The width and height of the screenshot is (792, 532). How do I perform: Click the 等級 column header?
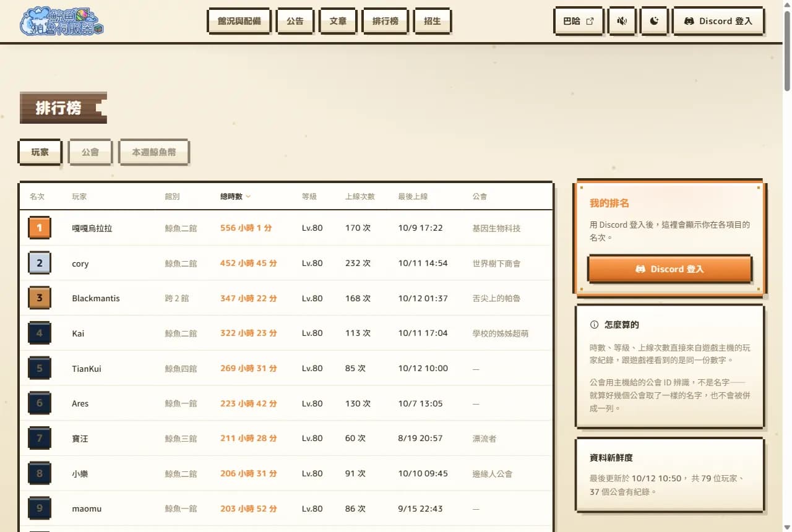(309, 197)
